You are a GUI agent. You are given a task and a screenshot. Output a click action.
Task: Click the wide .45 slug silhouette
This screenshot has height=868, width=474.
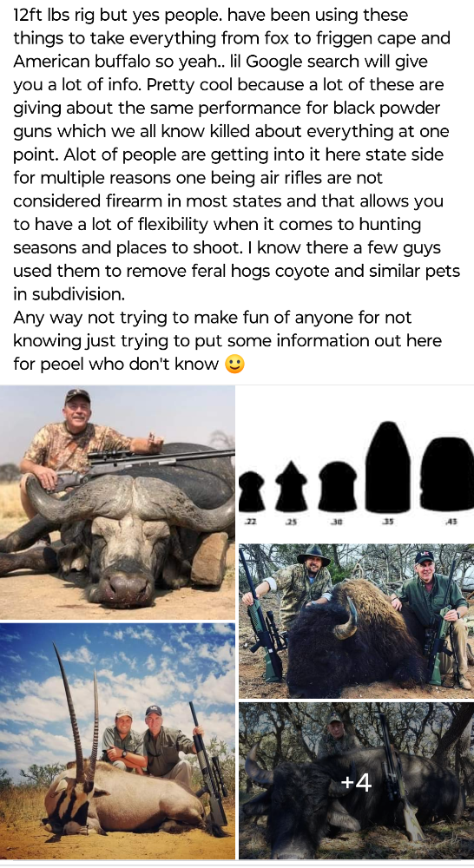447,474
